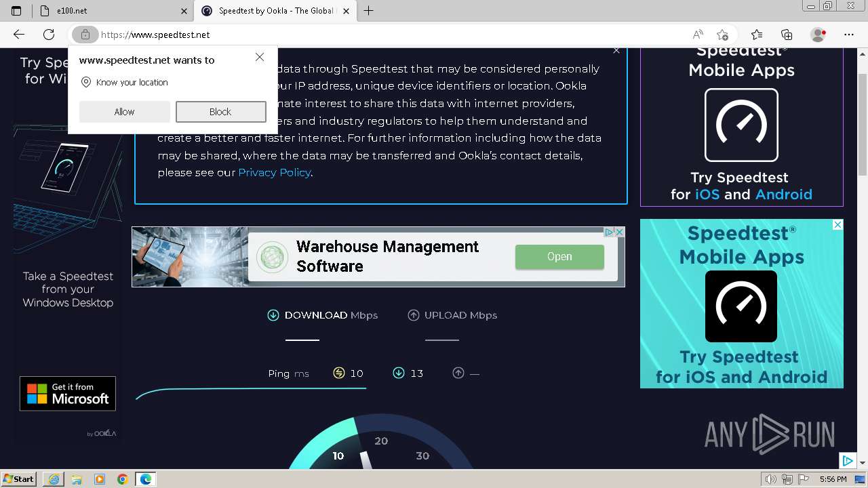Image resolution: width=868 pixels, height=488 pixels.
Task: Click the location pin icon in popup
Action: (86, 82)
